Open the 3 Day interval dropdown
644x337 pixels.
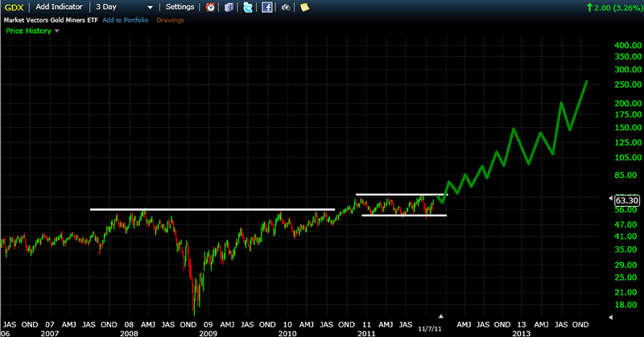(122, 7)
